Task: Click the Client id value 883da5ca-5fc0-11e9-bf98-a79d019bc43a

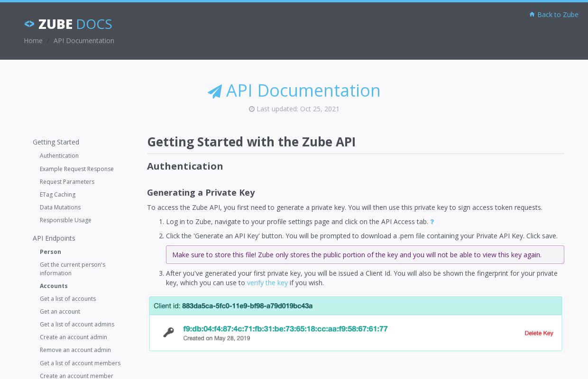Action: [247, 306]
